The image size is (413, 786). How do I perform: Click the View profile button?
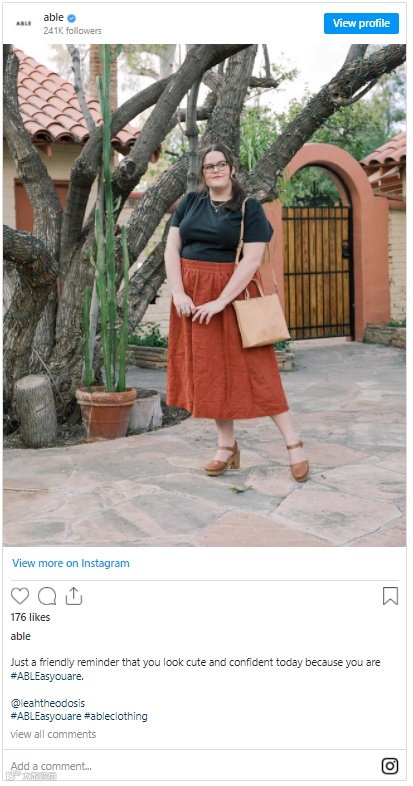click(361, 24)
